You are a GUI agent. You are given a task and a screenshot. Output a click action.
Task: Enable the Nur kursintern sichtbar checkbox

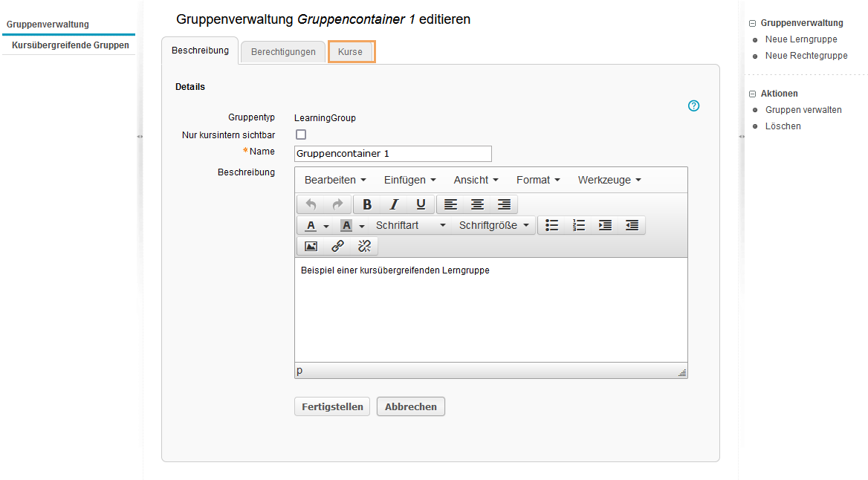point(300,134)
